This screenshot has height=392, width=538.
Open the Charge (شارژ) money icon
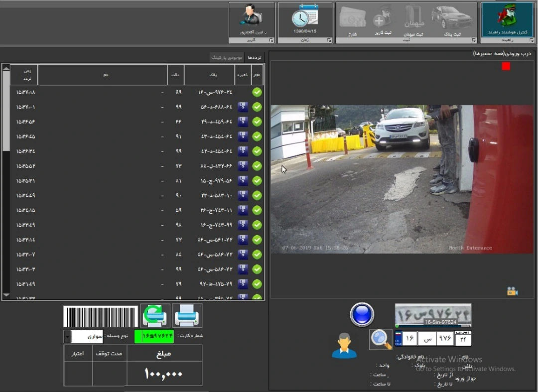(353, 18)
